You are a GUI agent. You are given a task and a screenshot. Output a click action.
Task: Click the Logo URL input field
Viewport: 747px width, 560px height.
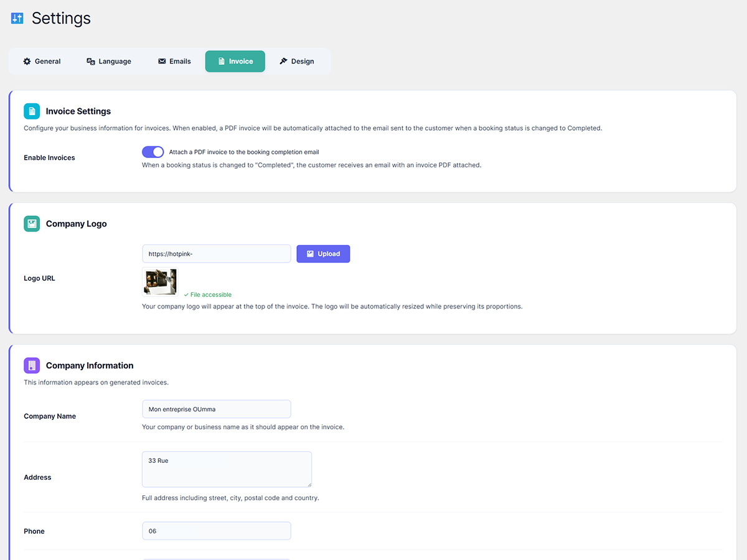[x=216, y=254]
